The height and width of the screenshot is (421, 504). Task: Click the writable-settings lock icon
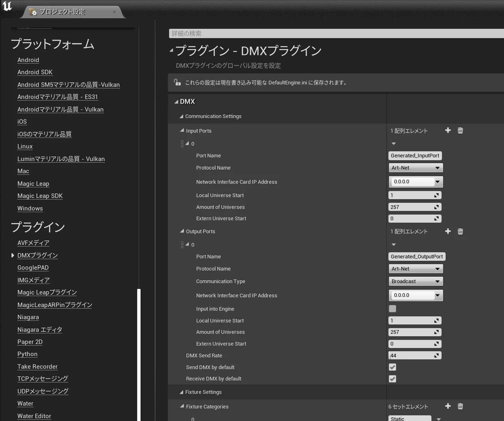tap(177, 82)
